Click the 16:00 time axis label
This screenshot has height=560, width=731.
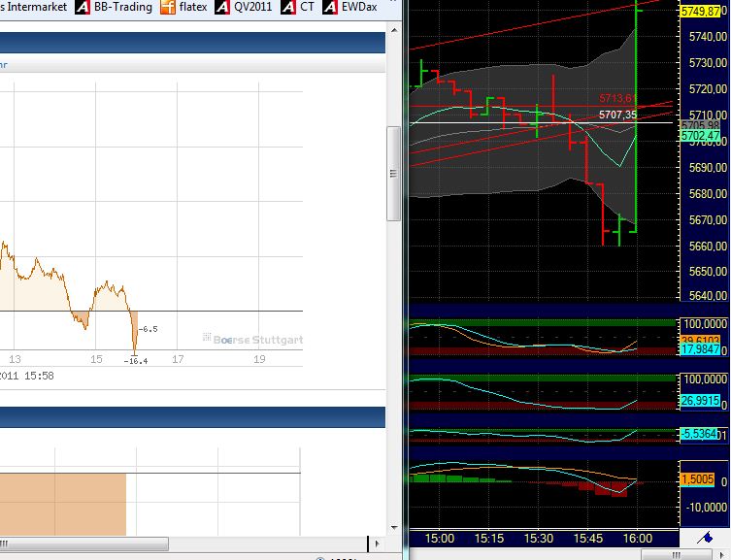point(638,539)
